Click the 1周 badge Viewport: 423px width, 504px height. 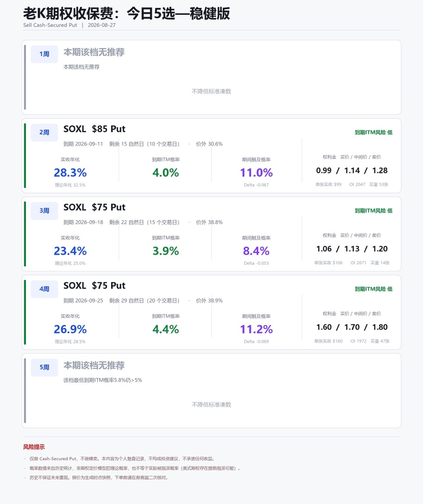click(44, 54)
